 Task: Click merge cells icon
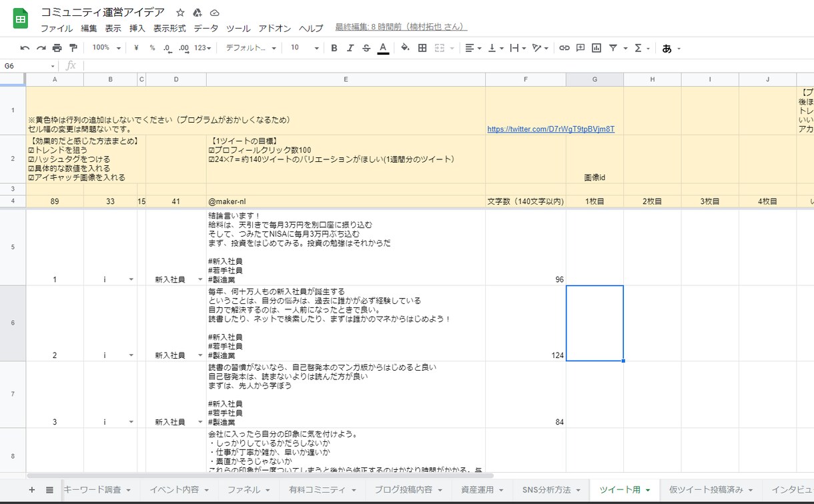tap(439, 48)
